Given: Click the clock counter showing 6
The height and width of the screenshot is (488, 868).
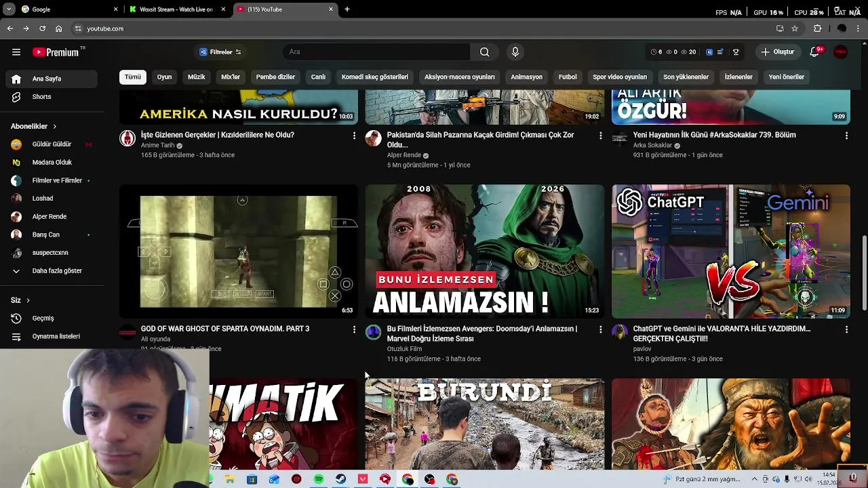Looking at the screenshot, I should (656, 52).
